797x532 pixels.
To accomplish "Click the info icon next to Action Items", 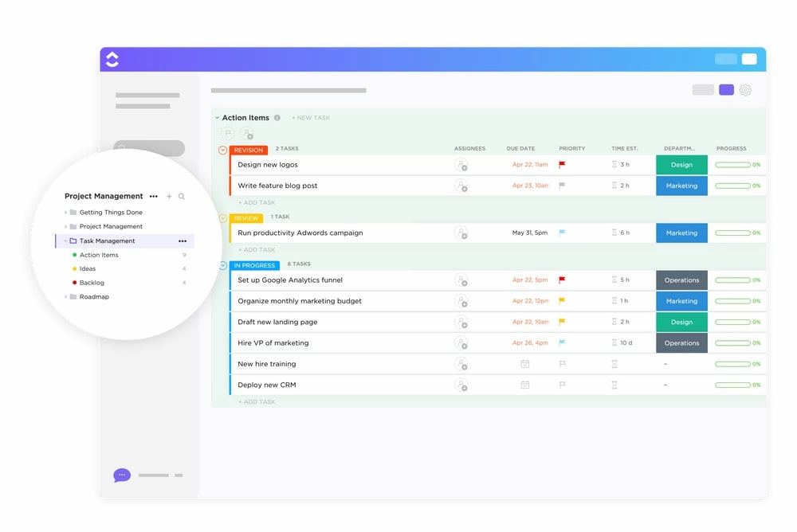I will click(276, 117).
